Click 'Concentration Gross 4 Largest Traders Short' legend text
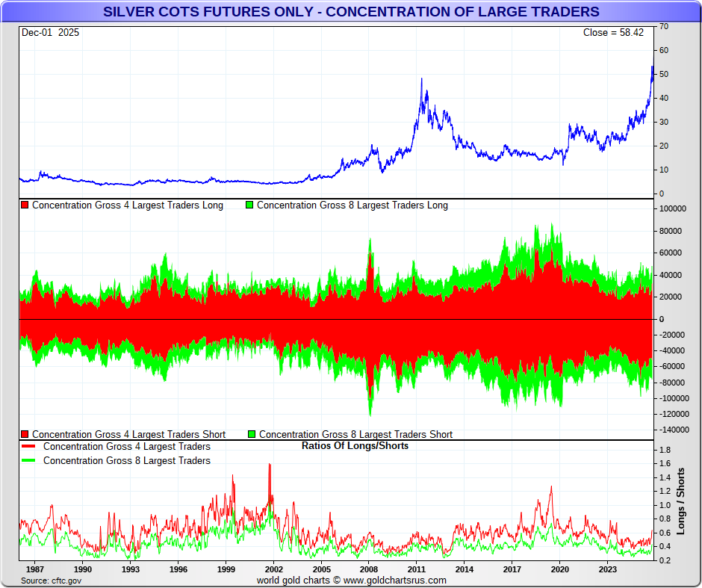 [x=129, y=434]
